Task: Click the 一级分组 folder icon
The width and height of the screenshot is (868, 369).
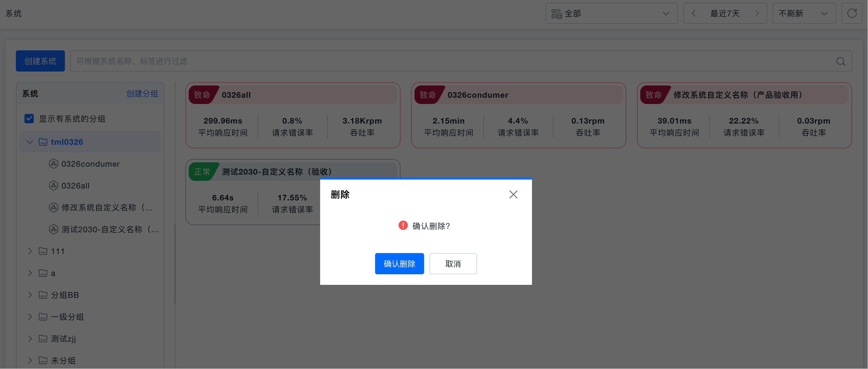Action: coord(43,317)
